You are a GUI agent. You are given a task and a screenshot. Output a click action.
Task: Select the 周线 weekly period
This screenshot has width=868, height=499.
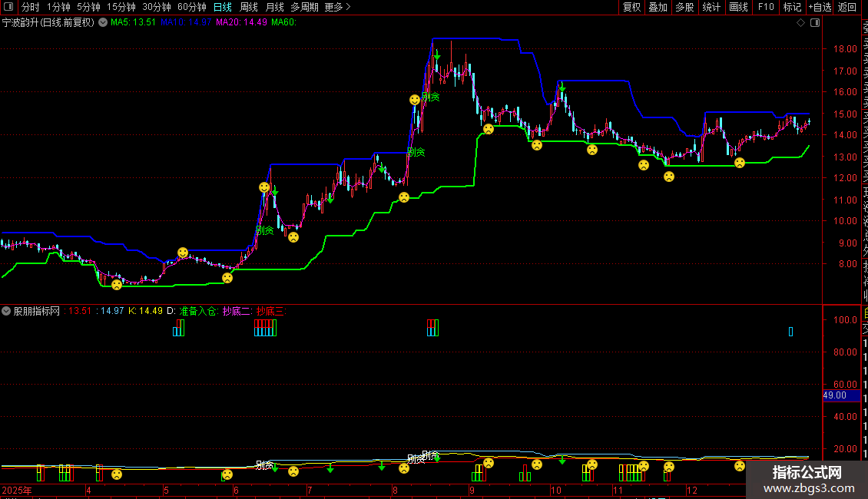249,7
